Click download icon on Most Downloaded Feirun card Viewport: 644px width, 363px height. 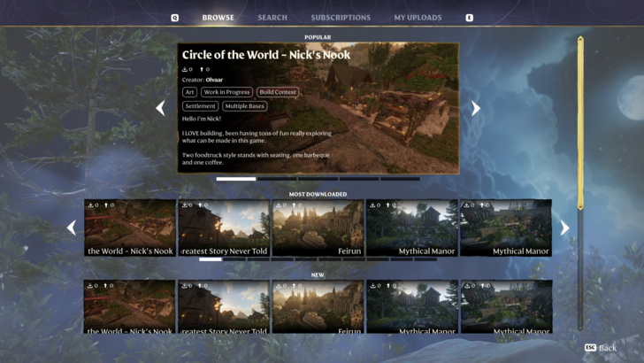(x=279, y=205)
